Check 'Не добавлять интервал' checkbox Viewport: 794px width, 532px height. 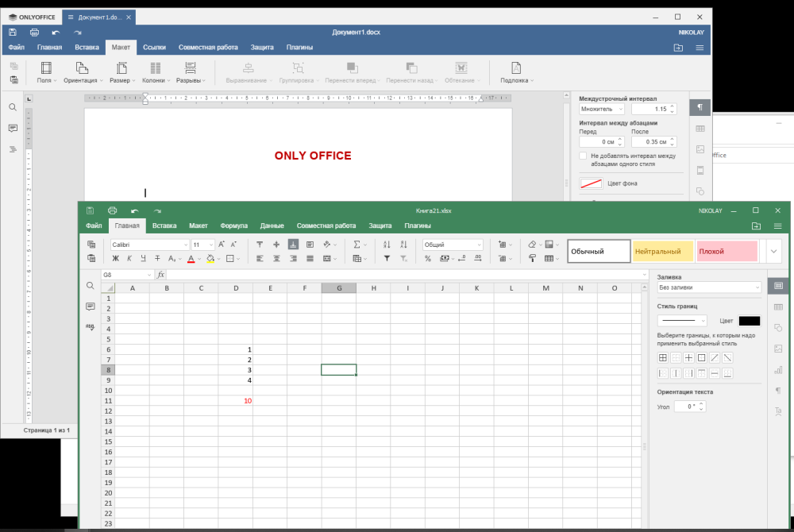(x=584, y=156)
